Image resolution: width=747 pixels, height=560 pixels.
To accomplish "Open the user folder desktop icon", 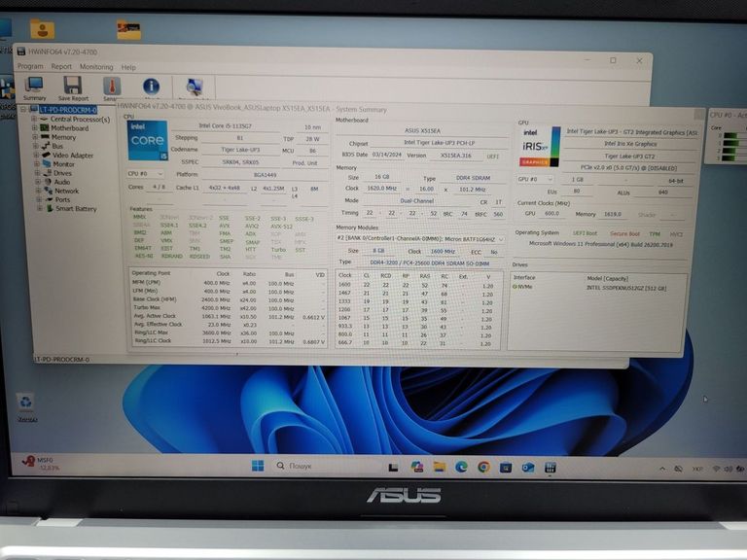I will coord(42,29).
